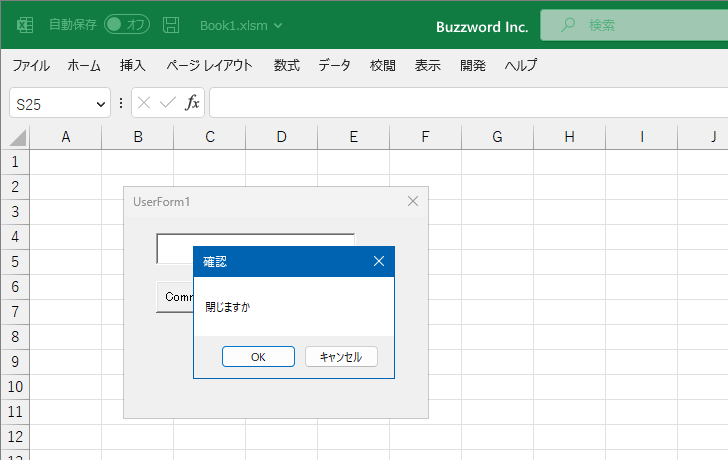Select row 2 header
The image size is (728, 460).
click(x=15, y=187)
